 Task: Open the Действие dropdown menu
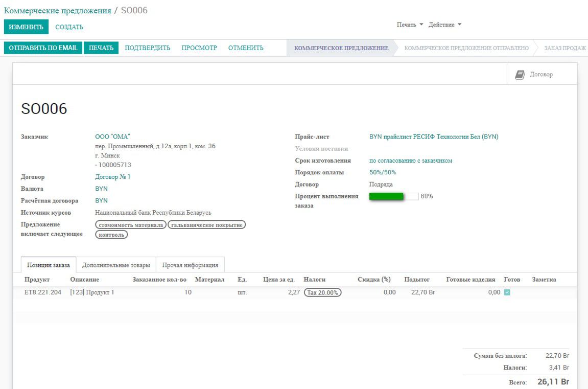(441, 24)
